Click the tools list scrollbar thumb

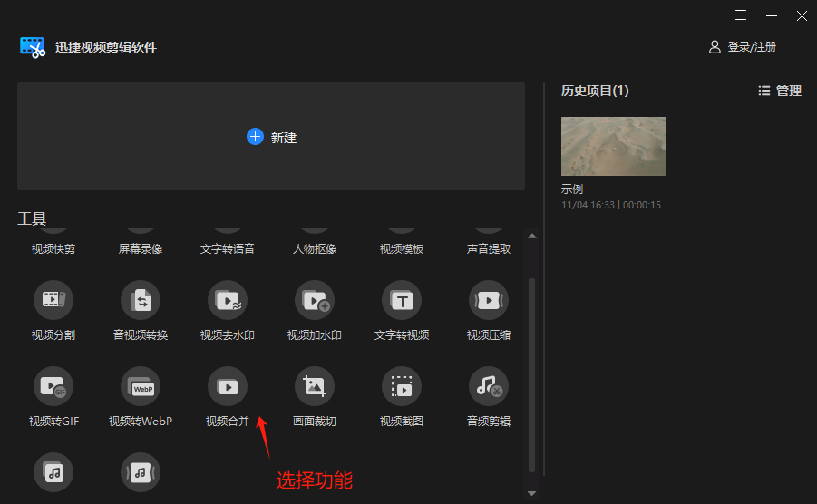click(x=531, y=375)
